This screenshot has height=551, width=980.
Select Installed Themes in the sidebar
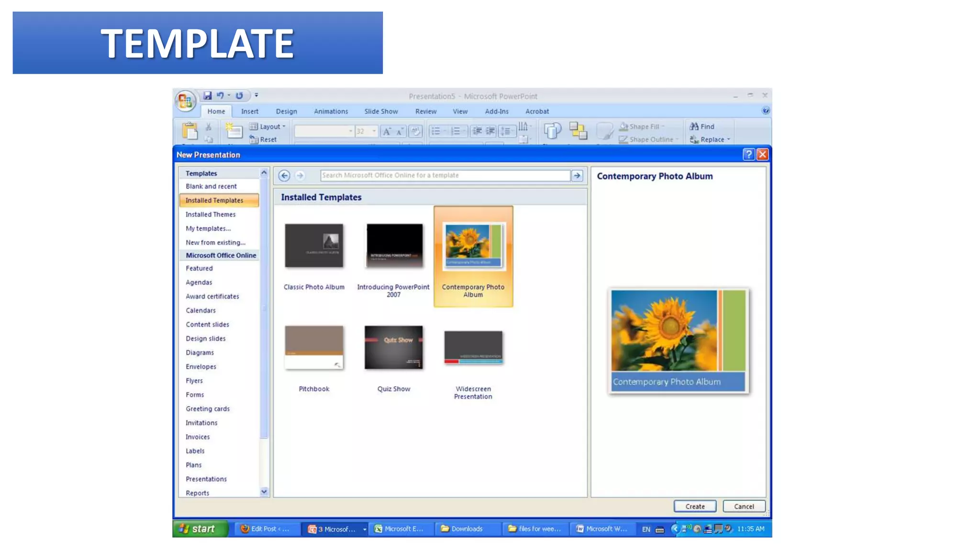tap(211, 214)
